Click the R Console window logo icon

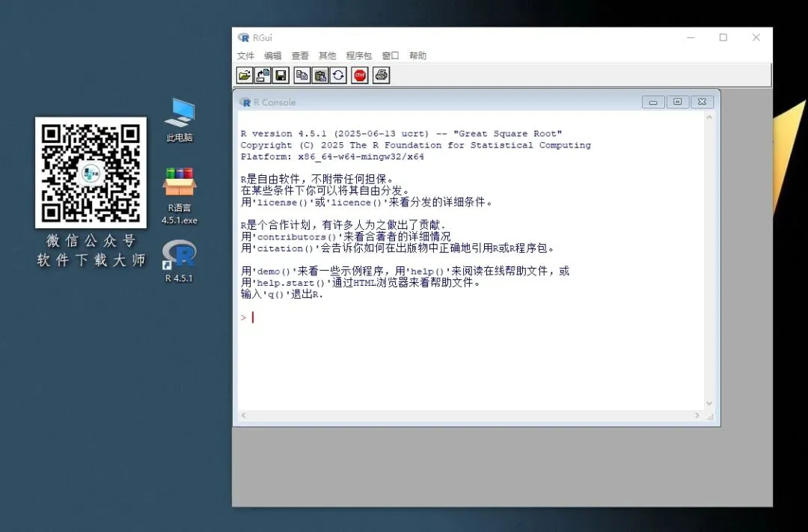point(245,102)
